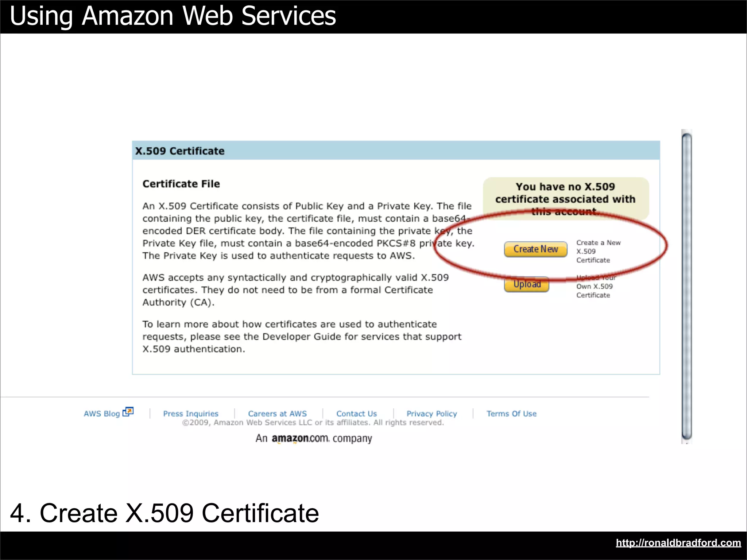Open the Privacy Policy link

pyautogui.click(x=431, y=413)
